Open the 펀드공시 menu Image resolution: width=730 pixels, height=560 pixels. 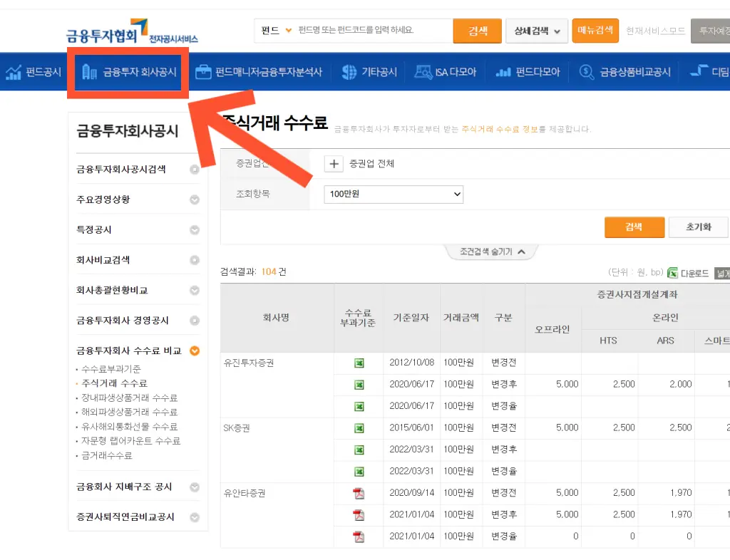(x=33, y=72)
